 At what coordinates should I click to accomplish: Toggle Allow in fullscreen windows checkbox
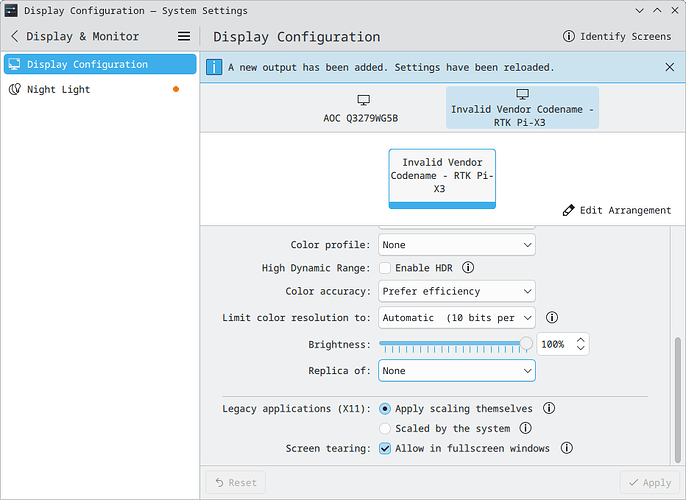coord(385,448)
